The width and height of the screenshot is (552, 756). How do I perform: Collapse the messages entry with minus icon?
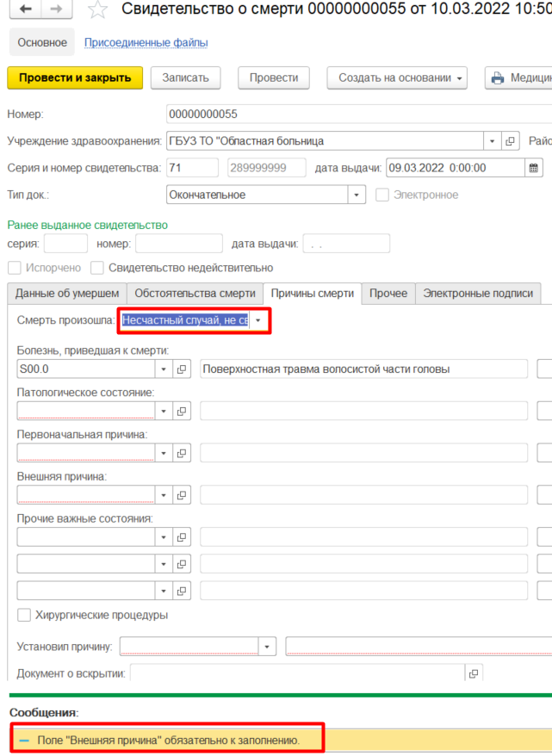click(x=24, y=740)
